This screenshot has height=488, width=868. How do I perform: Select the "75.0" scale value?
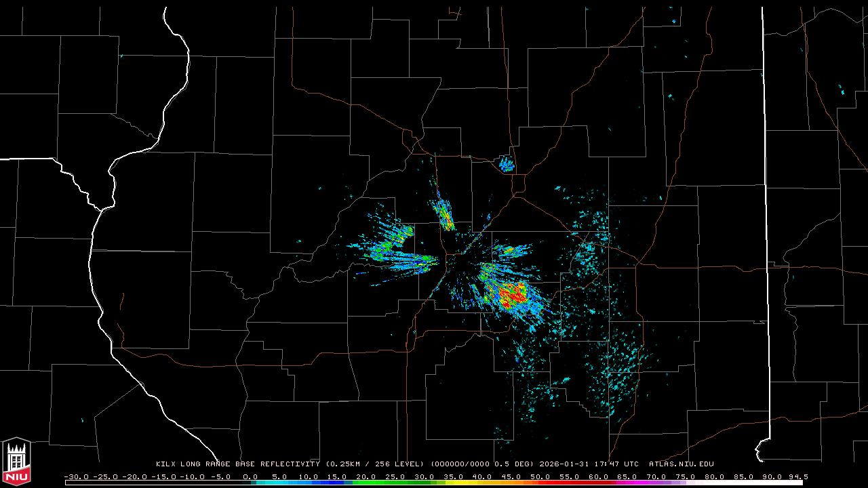[686, 476]
